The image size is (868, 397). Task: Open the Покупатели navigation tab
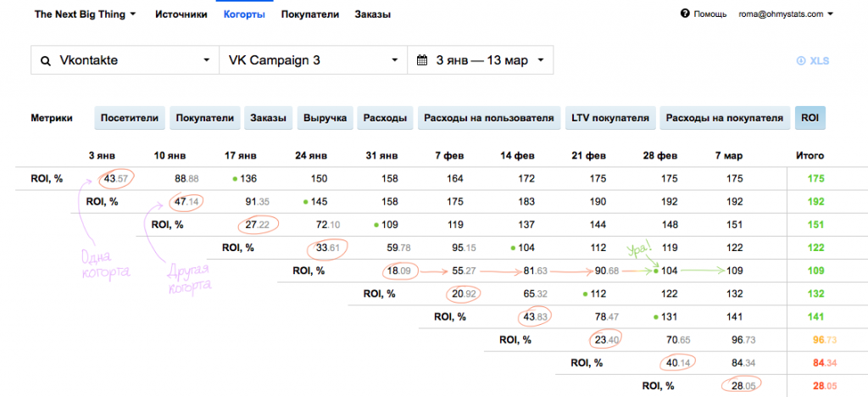(310, 14)
